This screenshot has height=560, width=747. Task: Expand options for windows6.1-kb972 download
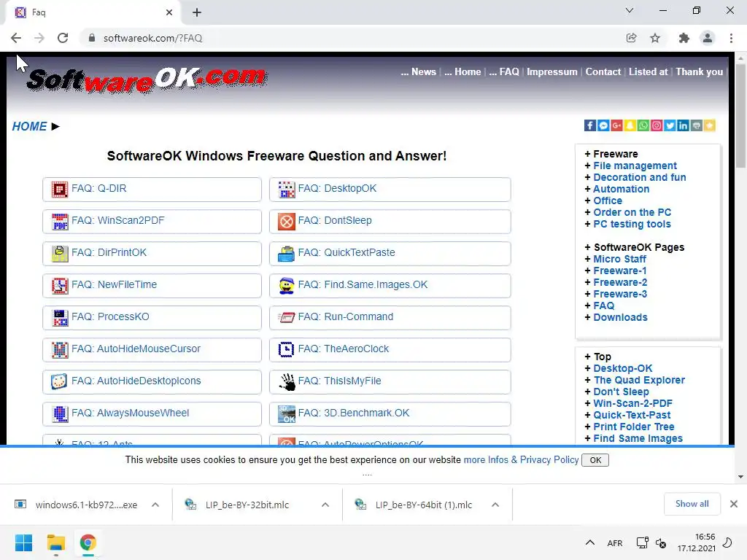155,505
